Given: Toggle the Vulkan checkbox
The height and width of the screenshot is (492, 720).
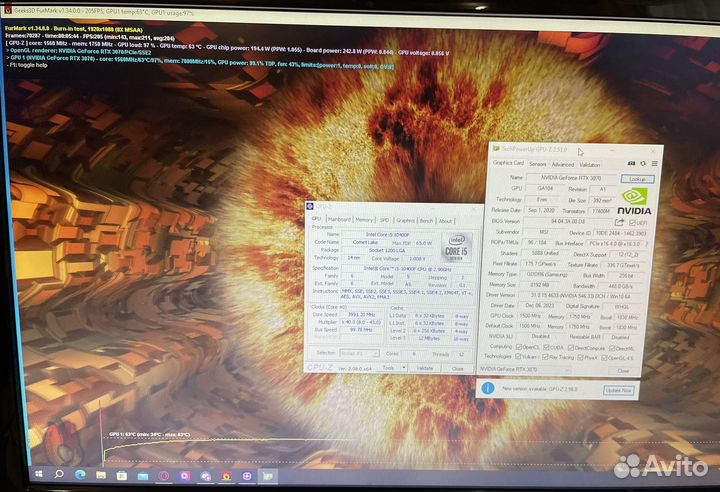Looking at the screenshot, I should pos(518,356).
